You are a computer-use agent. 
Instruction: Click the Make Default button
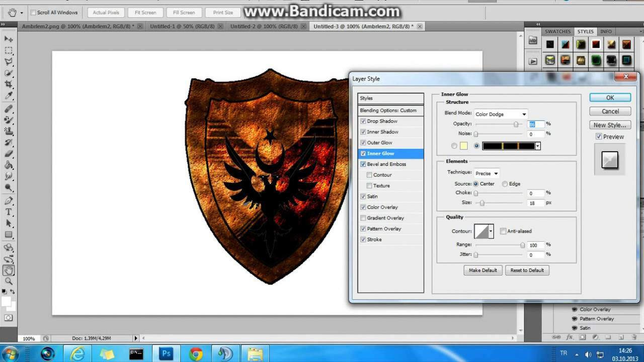pyautogui.click(x=482, y=270)
